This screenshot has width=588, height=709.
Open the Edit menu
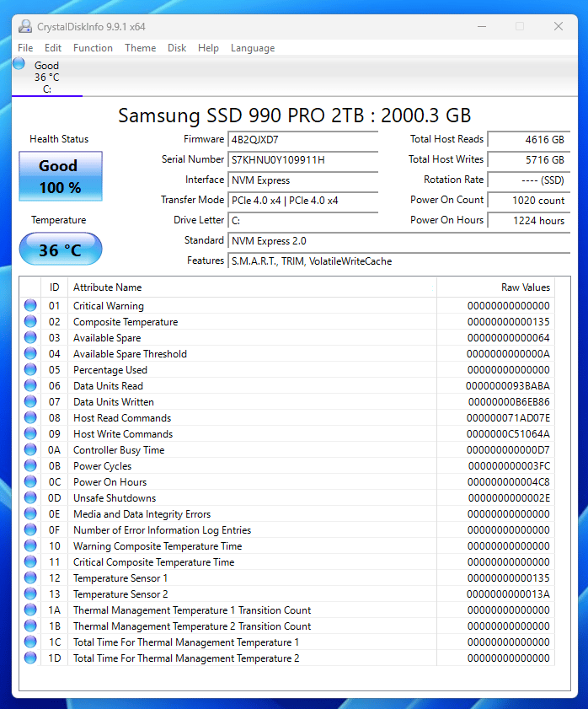click(x=53, y=48)
